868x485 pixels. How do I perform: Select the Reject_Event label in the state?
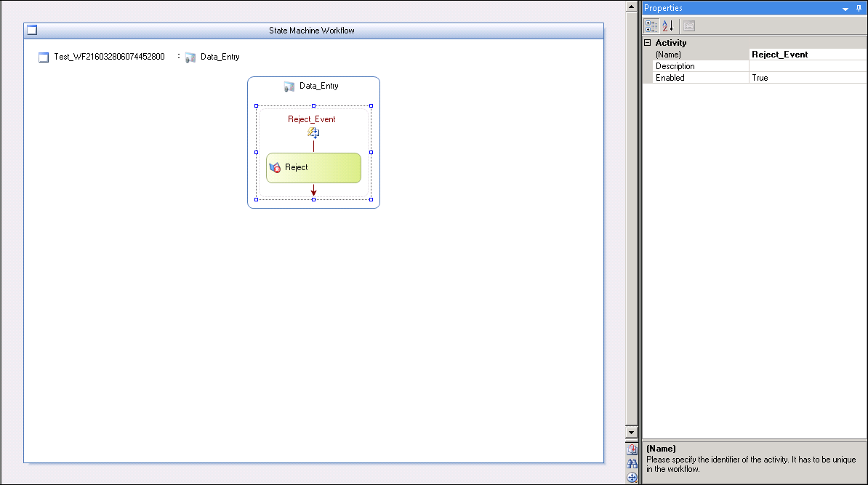[312, 119]
